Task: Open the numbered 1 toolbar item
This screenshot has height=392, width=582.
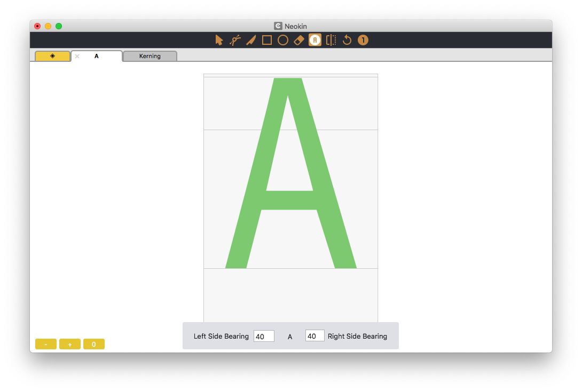Action: pyautogui.click(x=362, y=39)
